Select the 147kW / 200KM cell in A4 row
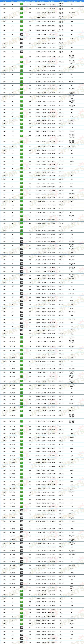Viewport: 84px width, 644px height. pyautogui.click(x=51, y=13)
